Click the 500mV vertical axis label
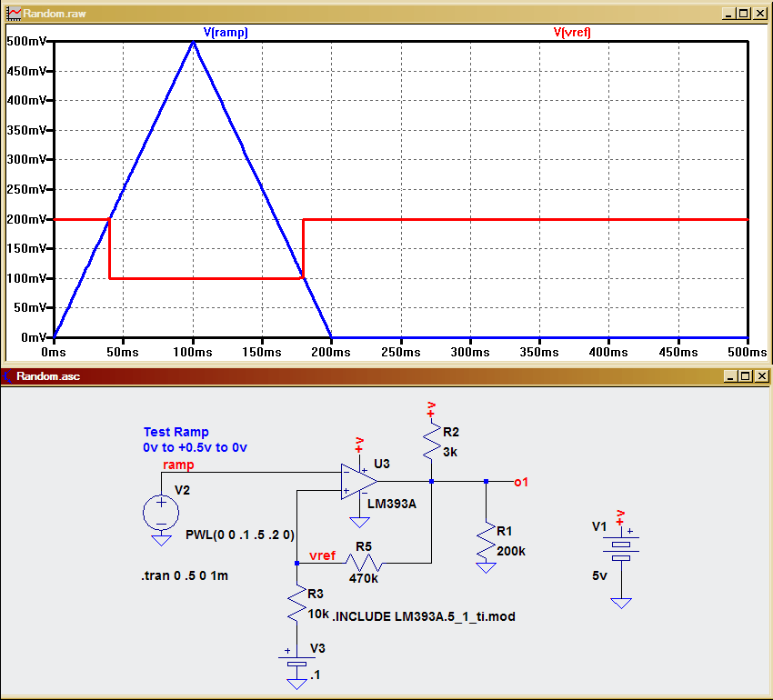Screen dimensions: 773x700 click(26, 41)
